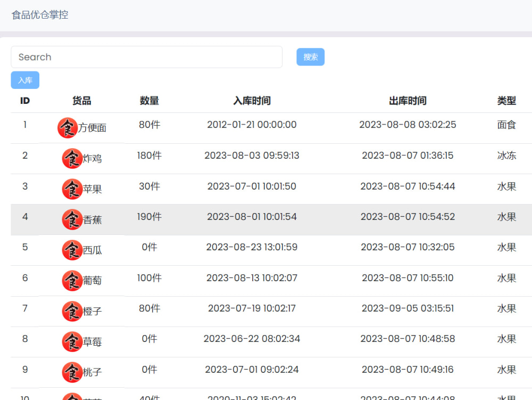Screen dimensions: 532x400
Task: Click stock-in time 2023-08-23 13:01:59
Action: click(252, 247)
